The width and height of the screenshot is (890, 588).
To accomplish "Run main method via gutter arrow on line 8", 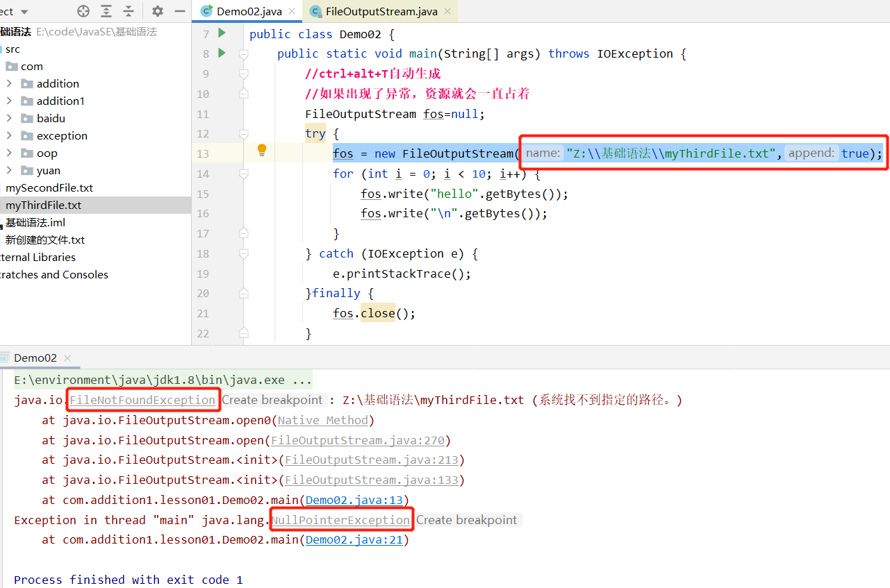I will [222, 53].
